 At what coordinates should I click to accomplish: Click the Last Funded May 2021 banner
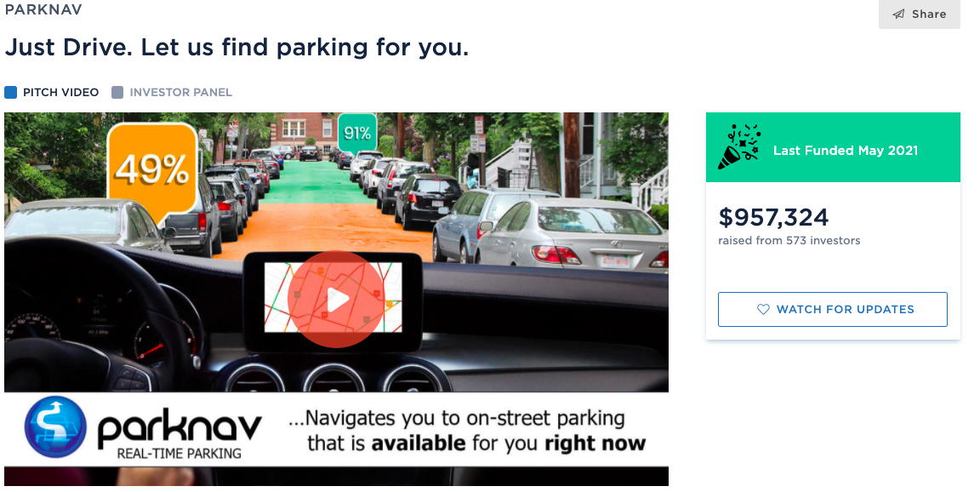tap(833, 147)
